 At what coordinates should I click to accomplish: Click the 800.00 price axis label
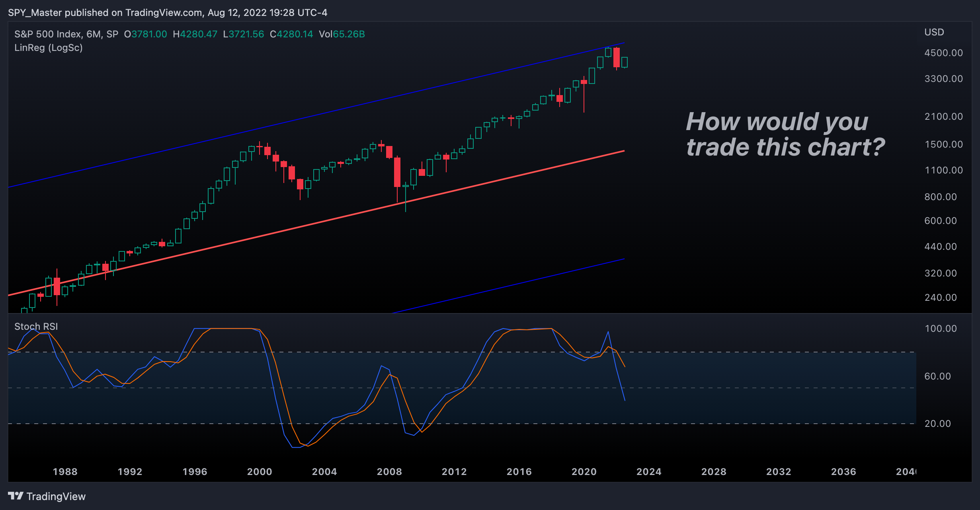click(x=941, y=197)
